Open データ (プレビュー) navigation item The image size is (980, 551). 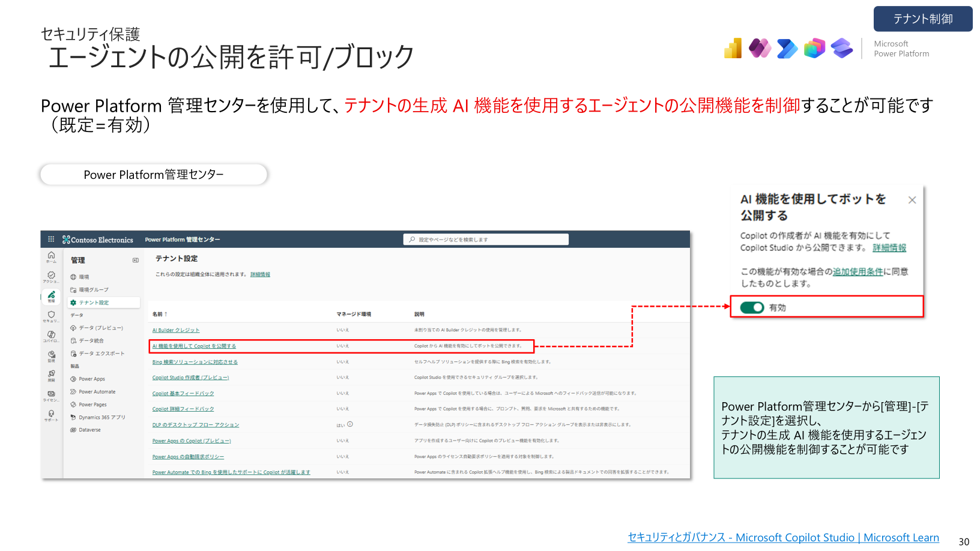click(x=97, y=328)
